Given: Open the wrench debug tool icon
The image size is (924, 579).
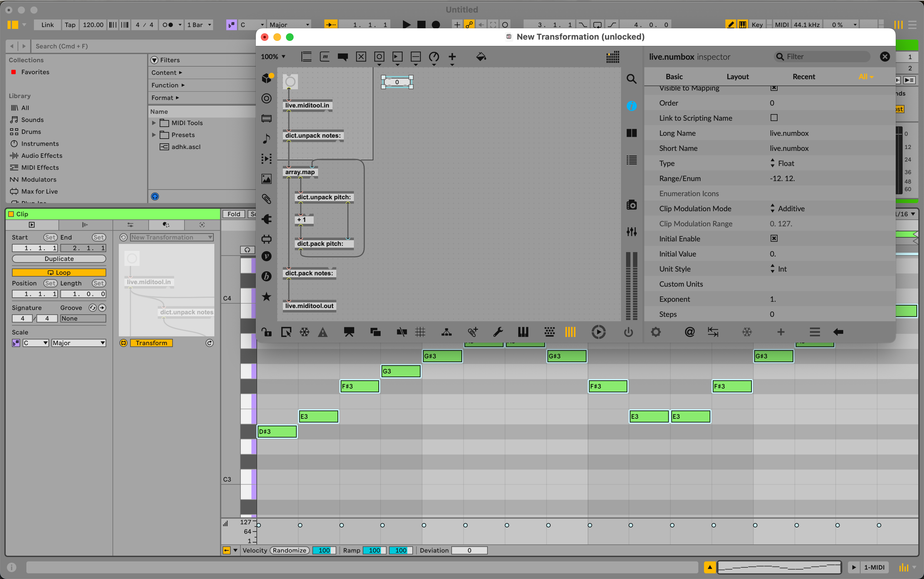Looking at the screenshot, I should 498,332.
